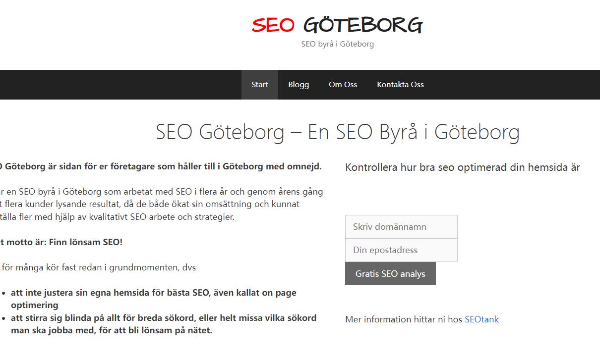This screenshot has height=364, width=600.
Task: Click the SEO GÖTEBORG site logo title
Action: click(337, 25)
